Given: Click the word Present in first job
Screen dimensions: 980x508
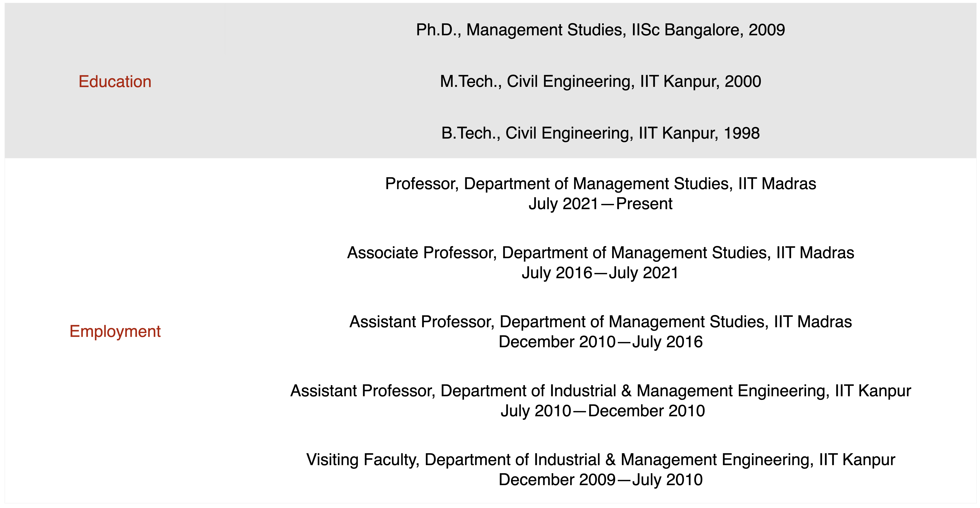Looking at the screenshot, I should [644, 204].
